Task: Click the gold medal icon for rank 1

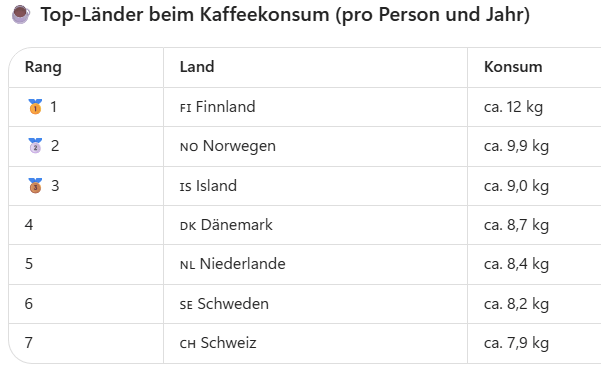Action: tap(35, 107)
